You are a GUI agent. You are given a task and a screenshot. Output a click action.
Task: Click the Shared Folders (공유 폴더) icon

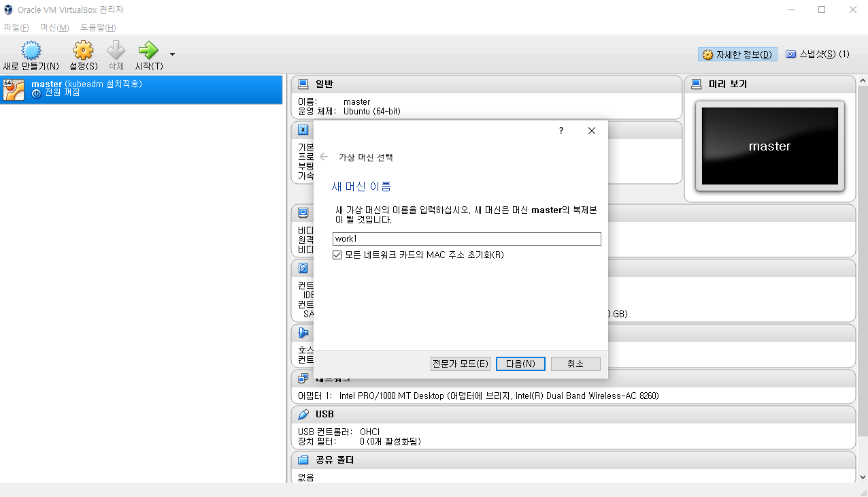(303, 460)
